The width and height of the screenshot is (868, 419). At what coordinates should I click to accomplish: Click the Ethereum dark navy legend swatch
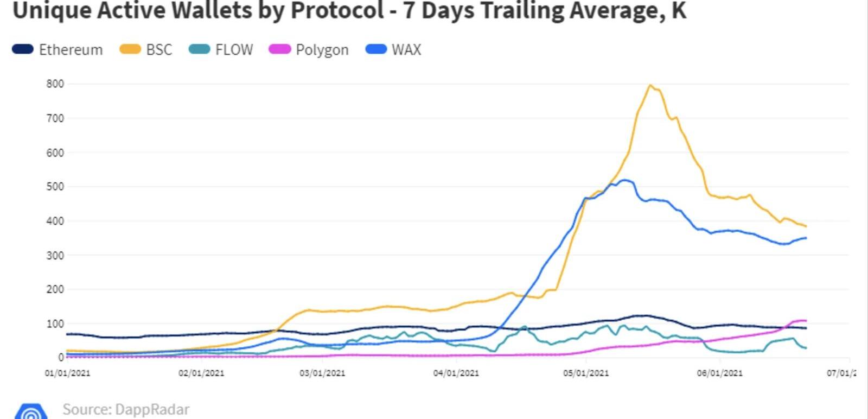pos(23,49)
